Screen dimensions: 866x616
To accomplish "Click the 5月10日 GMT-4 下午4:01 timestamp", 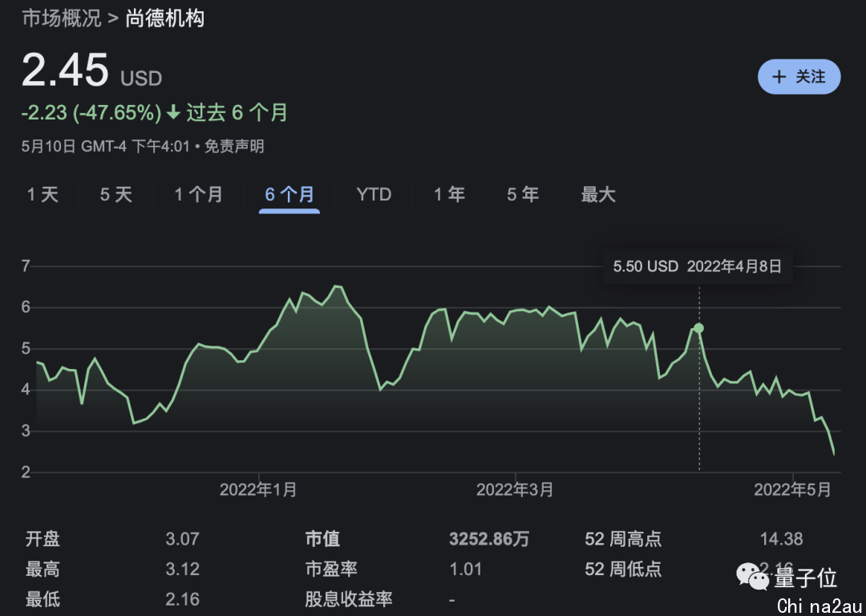I will point(106,147).
